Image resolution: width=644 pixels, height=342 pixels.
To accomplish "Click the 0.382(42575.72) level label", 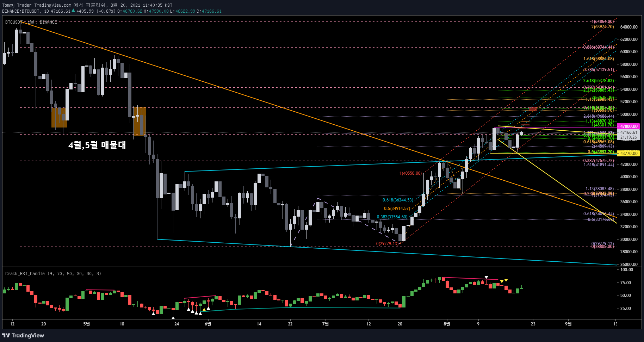I will click(x=598, y=161).
